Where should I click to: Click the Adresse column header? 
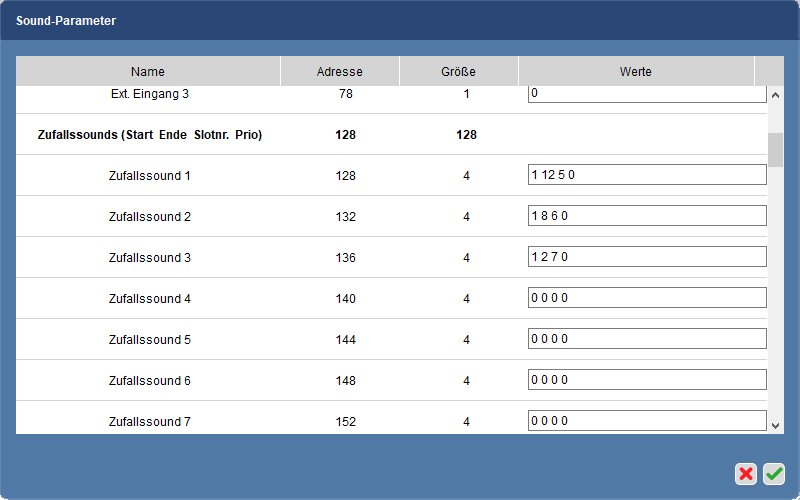pyautogui.click(x=340, y=71)
